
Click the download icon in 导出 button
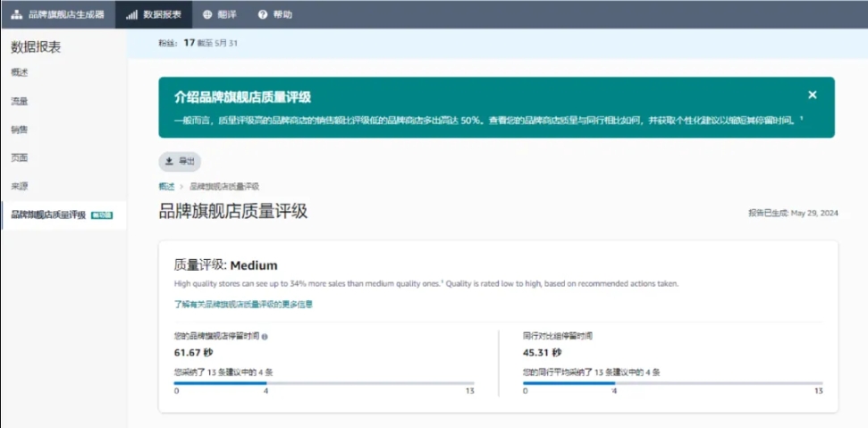[x=170, y=162]
